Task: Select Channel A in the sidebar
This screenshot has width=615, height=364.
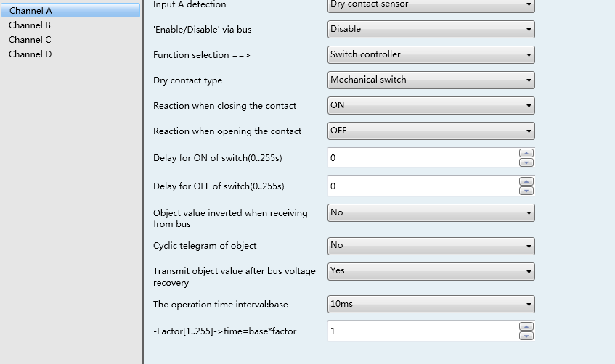Action: click(70, 11)
